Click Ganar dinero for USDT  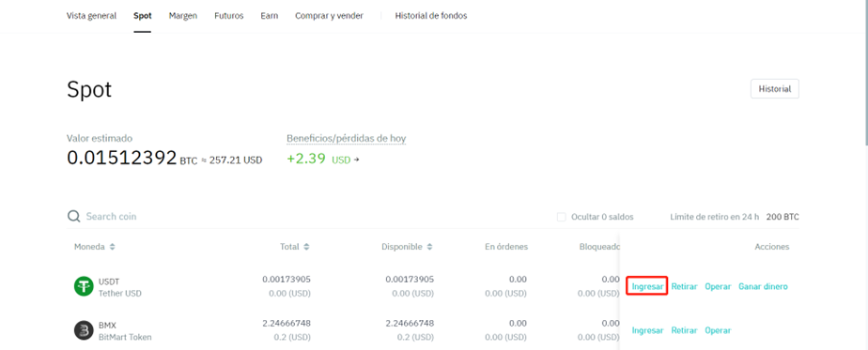(x=763, y=286)
